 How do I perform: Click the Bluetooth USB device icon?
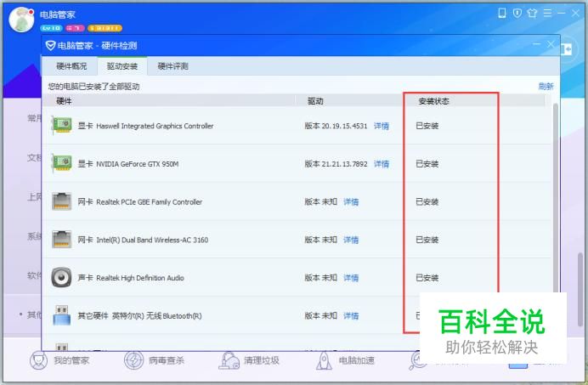[x=61, y=315]
